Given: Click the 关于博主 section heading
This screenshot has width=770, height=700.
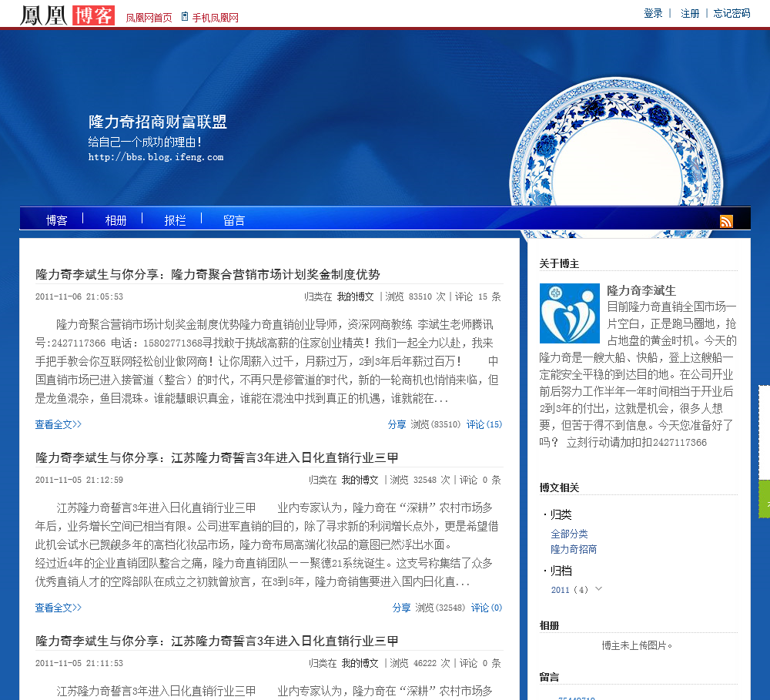Looking at the screenshot, I should click(x=559, y=263).
